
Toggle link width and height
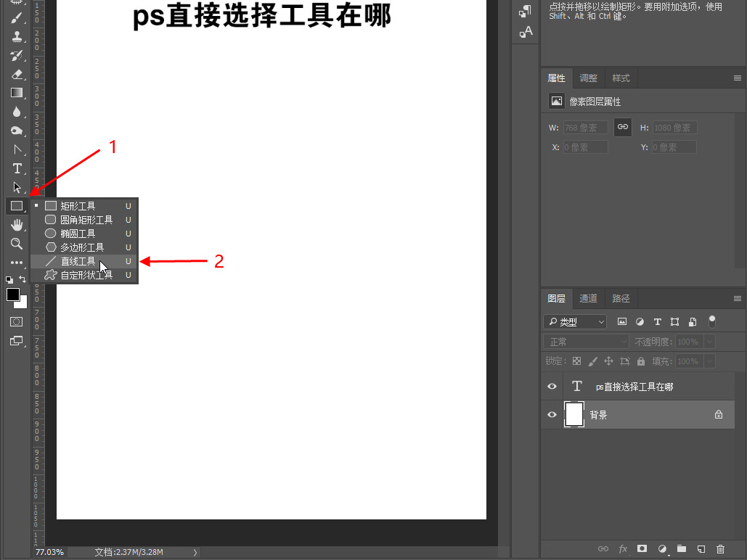click(x=623, y=127)
